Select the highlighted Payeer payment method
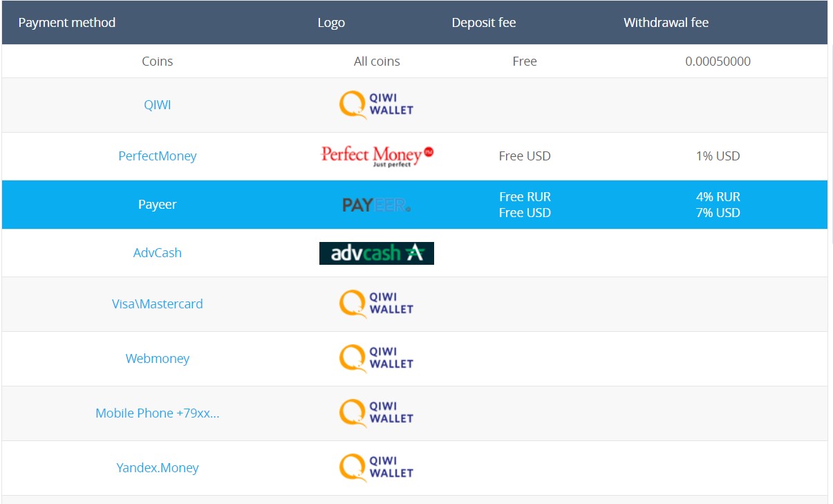The width and height of the screenshot is (833, 504). pos(158,205)
